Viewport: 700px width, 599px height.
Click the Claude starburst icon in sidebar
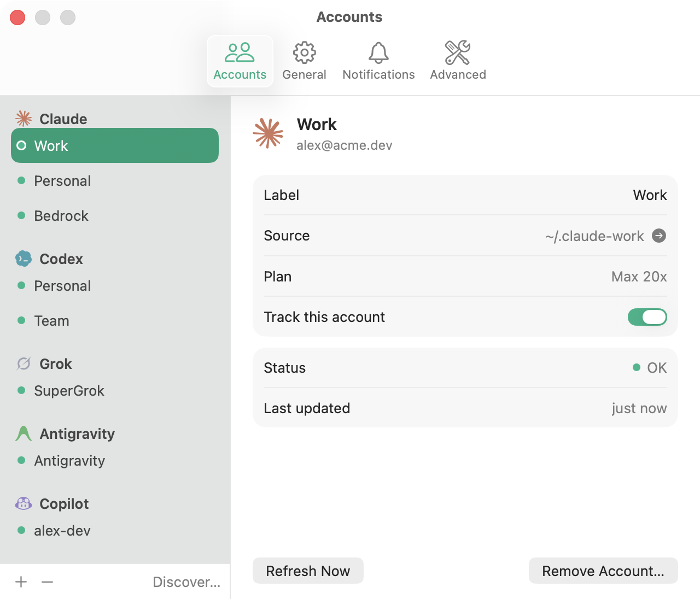click(24, 119)
